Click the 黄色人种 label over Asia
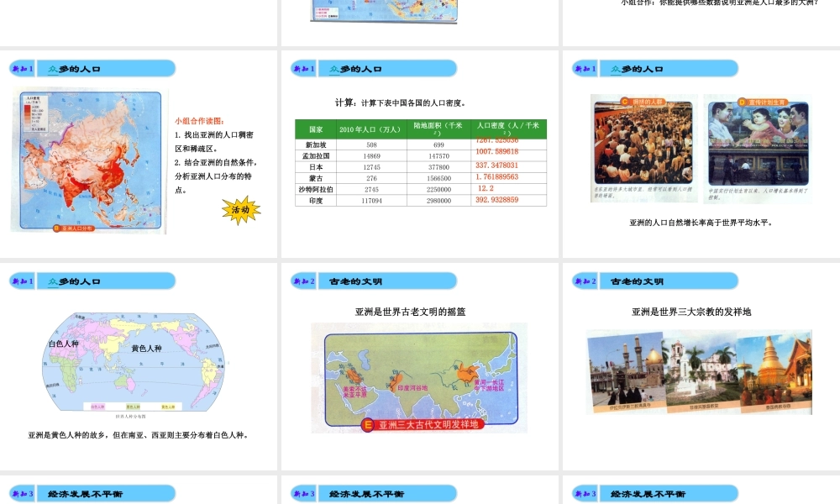840x504 pixels. point(146,349)
